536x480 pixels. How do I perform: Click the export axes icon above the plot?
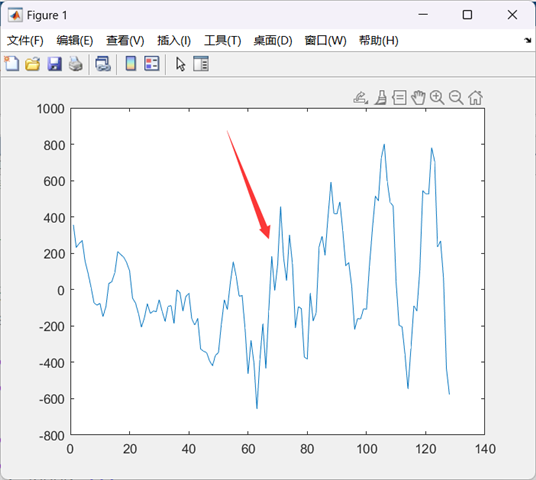tap(360, 98)
